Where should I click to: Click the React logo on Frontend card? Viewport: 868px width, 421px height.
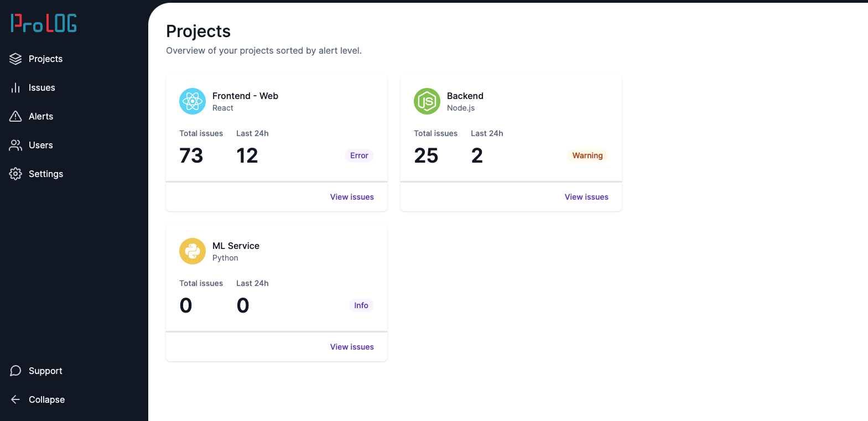tap(193, 101)
